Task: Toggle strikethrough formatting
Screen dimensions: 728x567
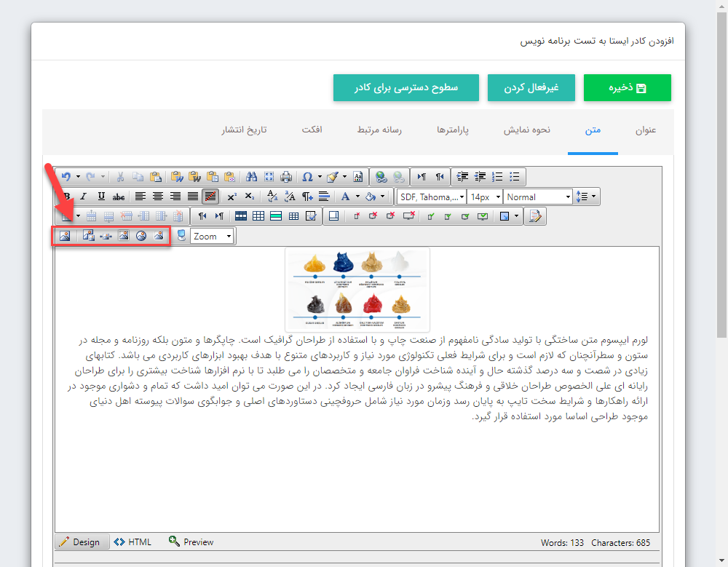Action: point(119,196)
